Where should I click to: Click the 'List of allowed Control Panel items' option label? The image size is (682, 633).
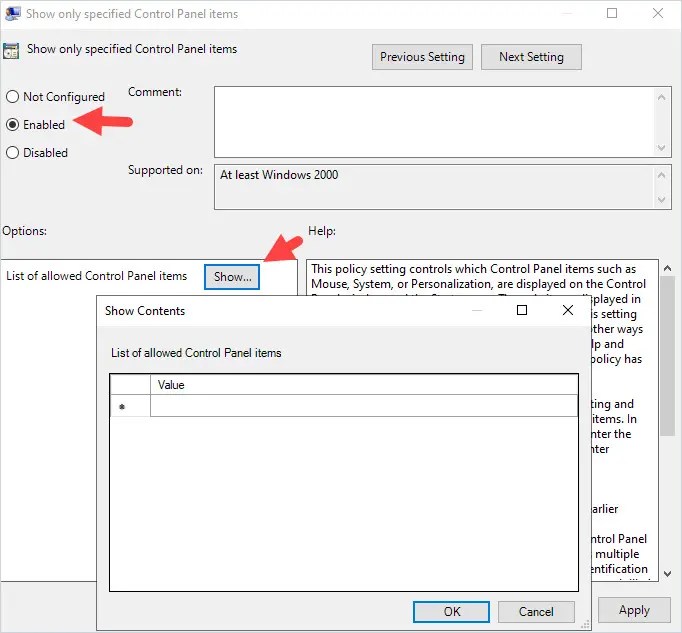(x=97, y=276)
